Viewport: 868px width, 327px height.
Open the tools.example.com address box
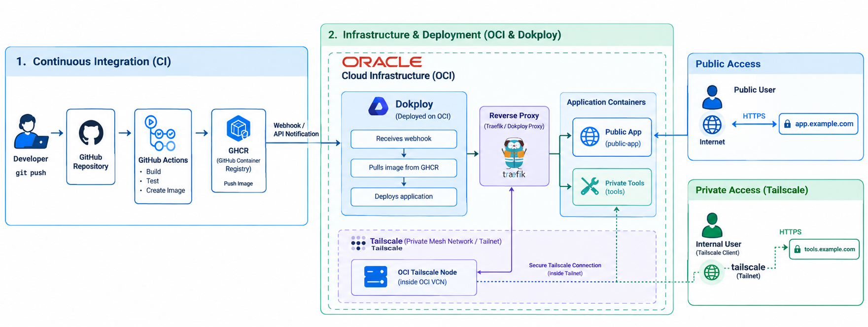[824, 250]
